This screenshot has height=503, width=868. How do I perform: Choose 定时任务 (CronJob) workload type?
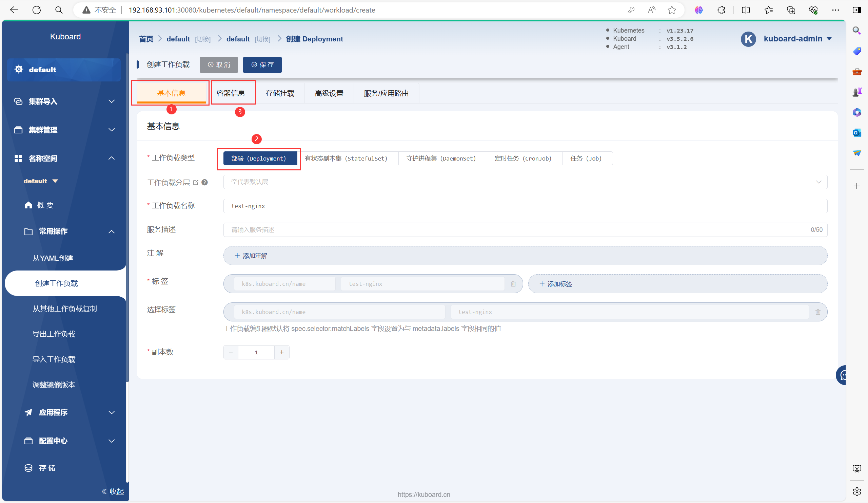point(523,158)
